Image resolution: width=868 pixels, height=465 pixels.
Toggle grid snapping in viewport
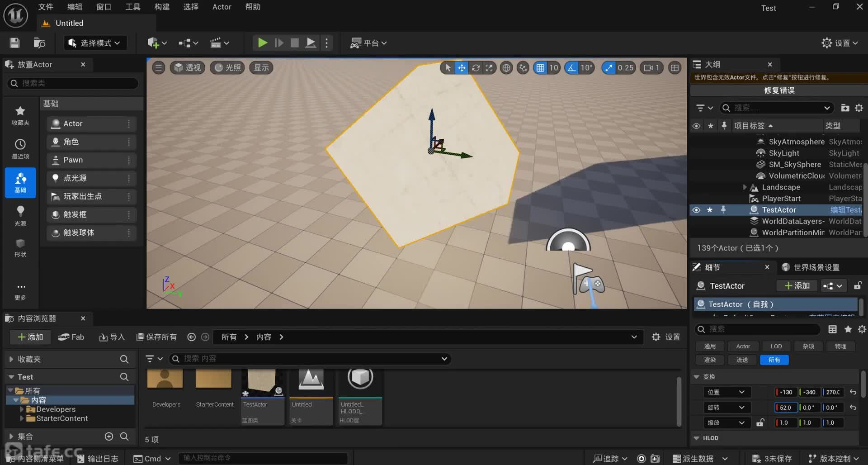540,68
